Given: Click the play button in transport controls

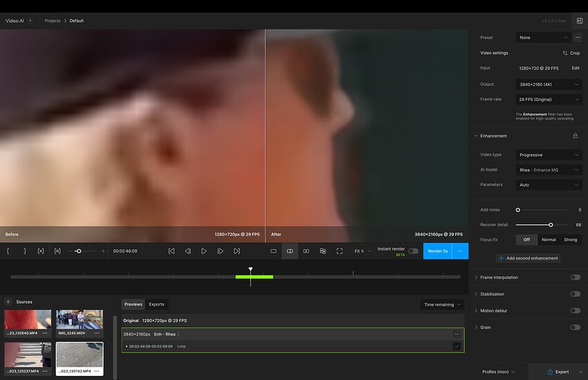Looking at the screenshot, I should click(204, 251).
